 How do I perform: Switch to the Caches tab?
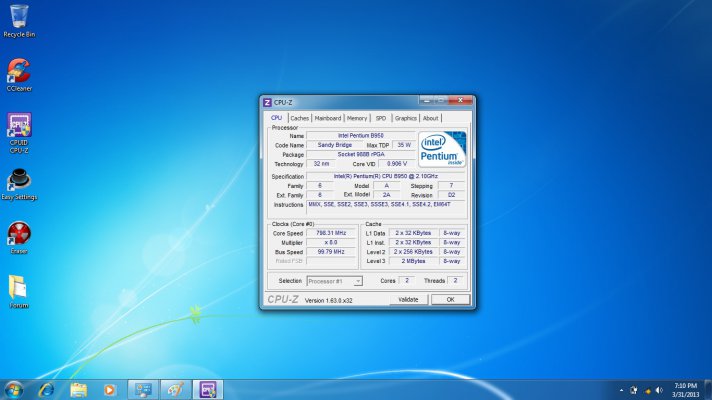tap(300, 118)
